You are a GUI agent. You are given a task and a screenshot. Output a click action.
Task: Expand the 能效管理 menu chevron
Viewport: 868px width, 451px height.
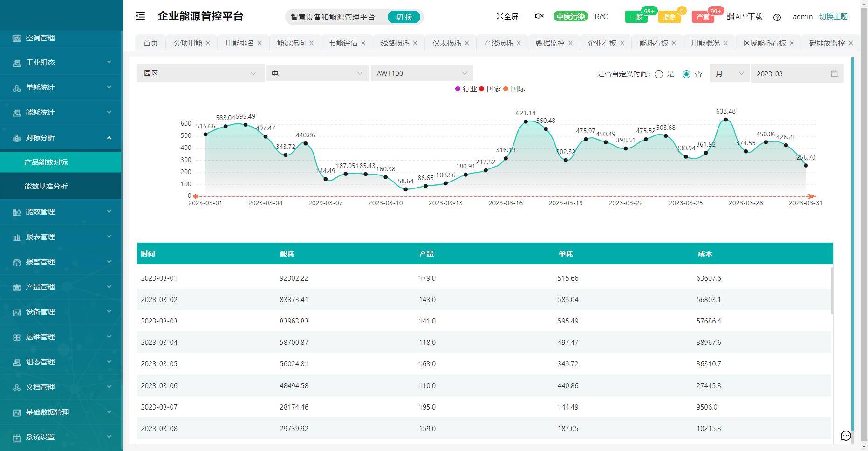coord(109,211)
